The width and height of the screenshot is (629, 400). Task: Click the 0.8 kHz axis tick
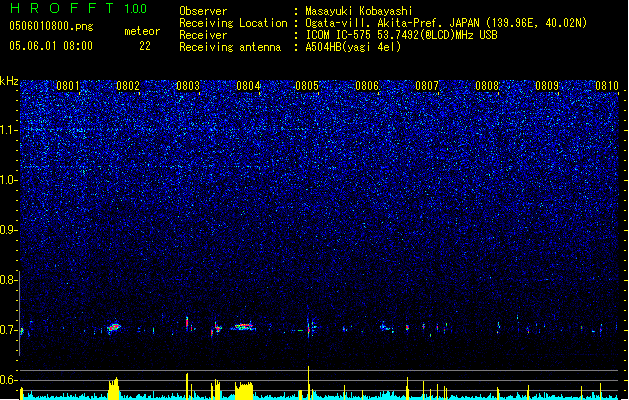point(9,280)
